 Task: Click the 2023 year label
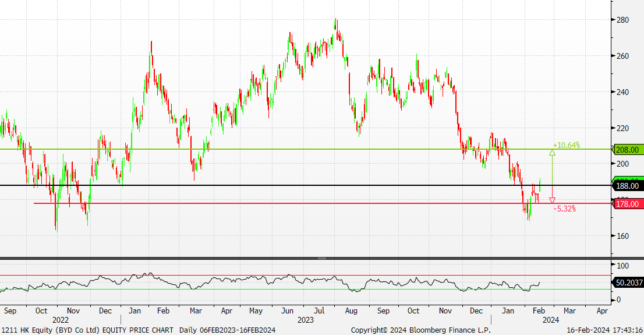305,320
